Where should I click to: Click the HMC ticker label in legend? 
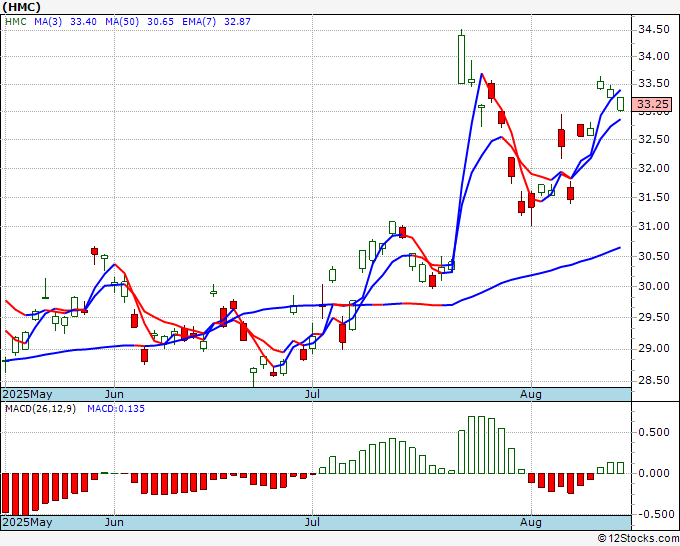[16, 22]
